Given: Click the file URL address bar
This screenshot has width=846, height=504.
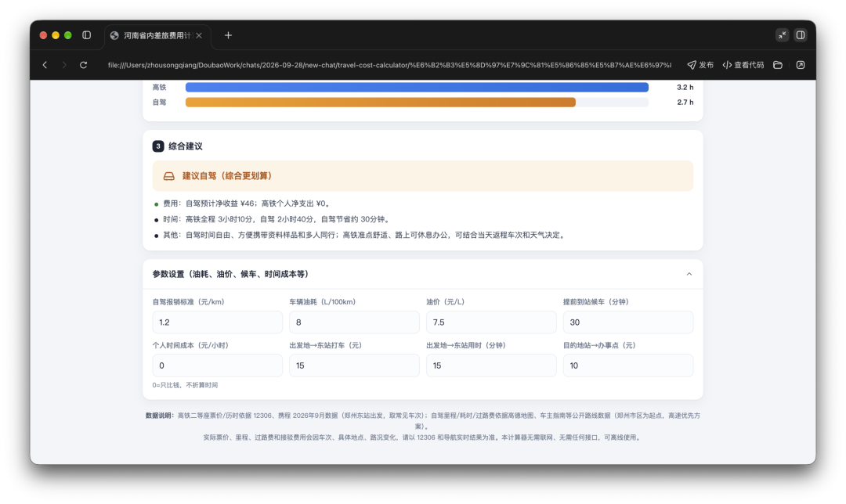Looking at the screenshot, I should point(389,65).
